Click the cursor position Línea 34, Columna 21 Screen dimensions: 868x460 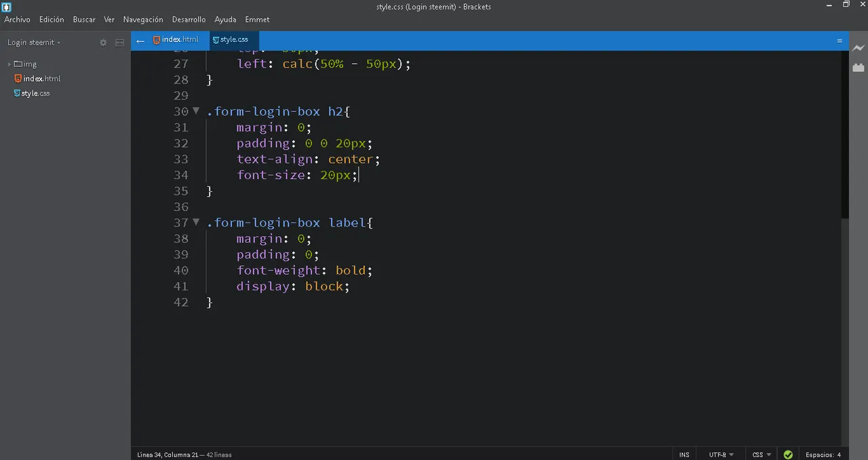click(x=168, y=455)
